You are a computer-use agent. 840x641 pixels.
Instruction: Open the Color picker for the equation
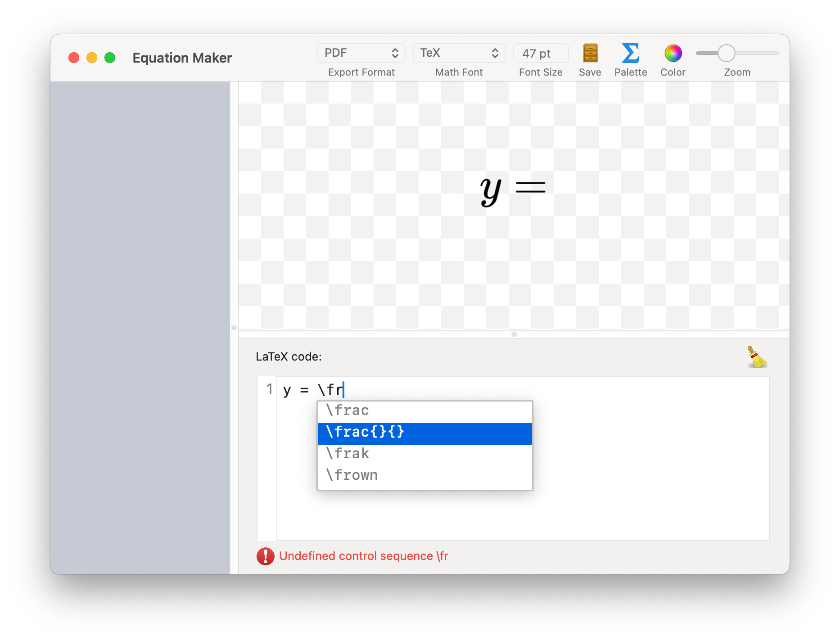[x=673, y=54]
